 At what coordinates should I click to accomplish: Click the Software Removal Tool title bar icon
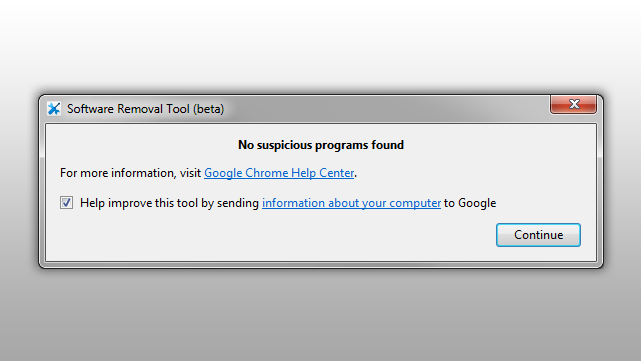tap(54, 109)
